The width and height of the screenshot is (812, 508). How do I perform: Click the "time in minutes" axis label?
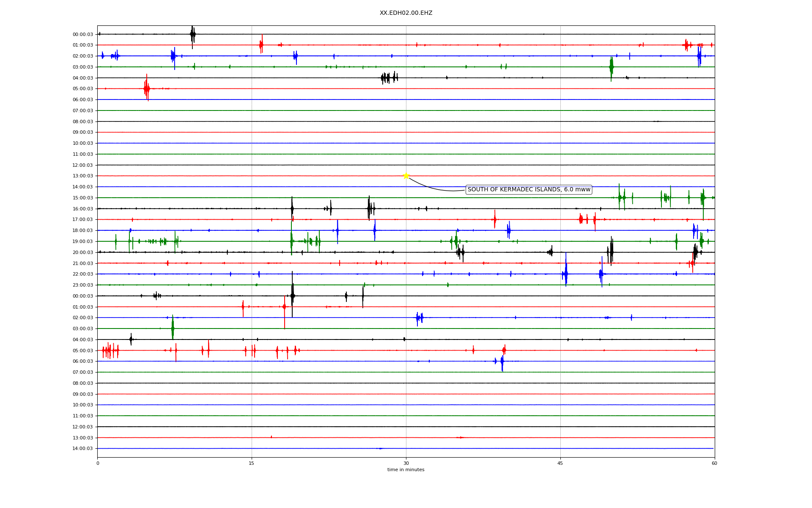(x=406, y=470)
